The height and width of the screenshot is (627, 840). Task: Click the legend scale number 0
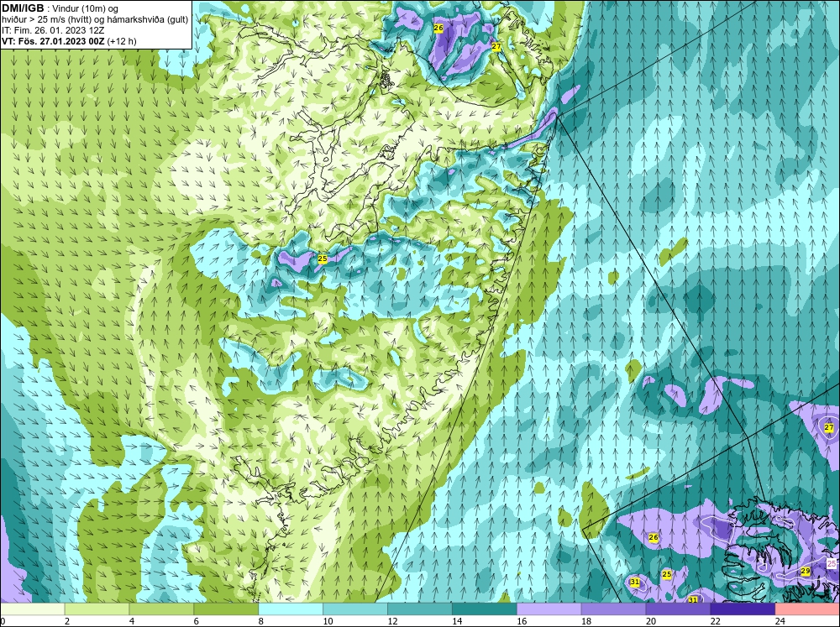pos(3,621)
